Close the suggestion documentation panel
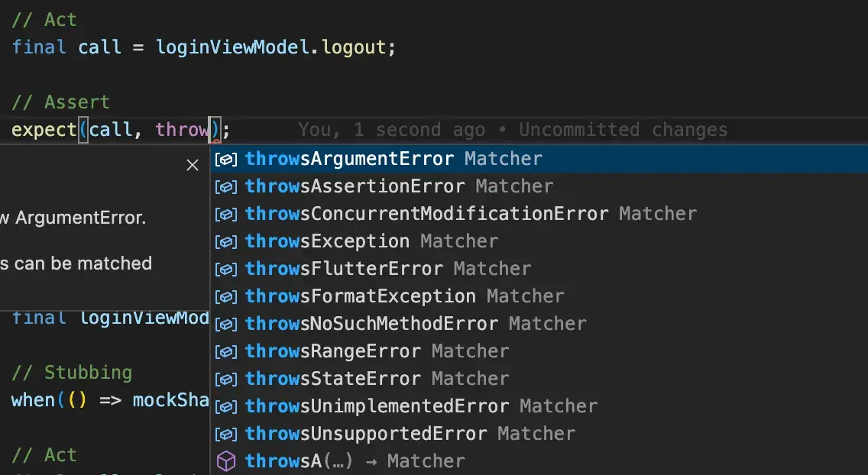Image resolution: width=868 pixels, height=475 pixels. coord(192,165)
